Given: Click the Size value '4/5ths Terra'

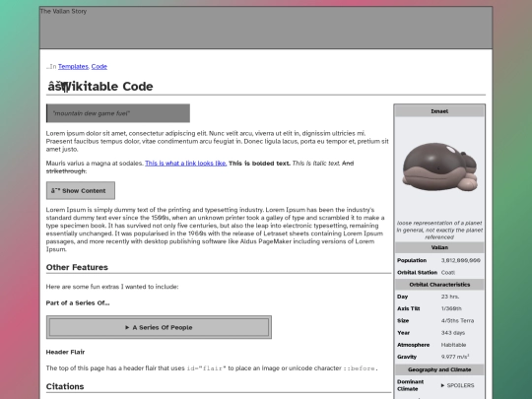Looking at the screenshot, I should click(457, 320).
